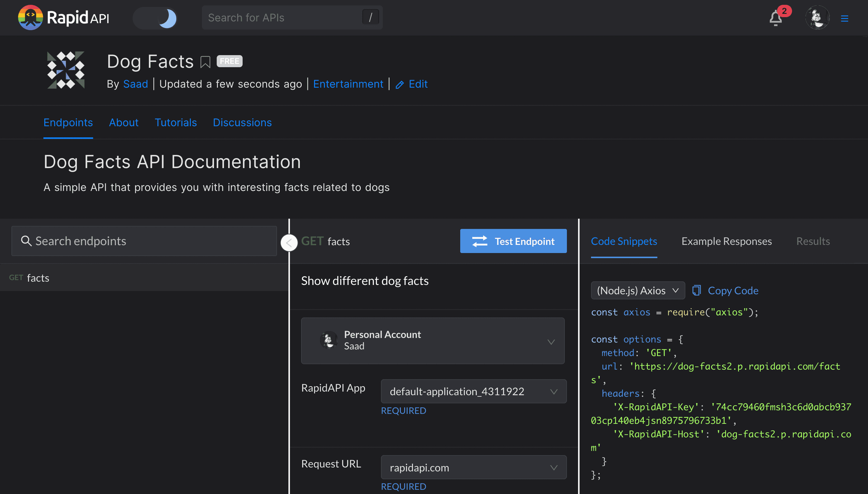Image resolution: width=868 pixels, height=494 pixels.
Task: Click the GET facts endpoint heading
Action: click(x=325, y=241)
